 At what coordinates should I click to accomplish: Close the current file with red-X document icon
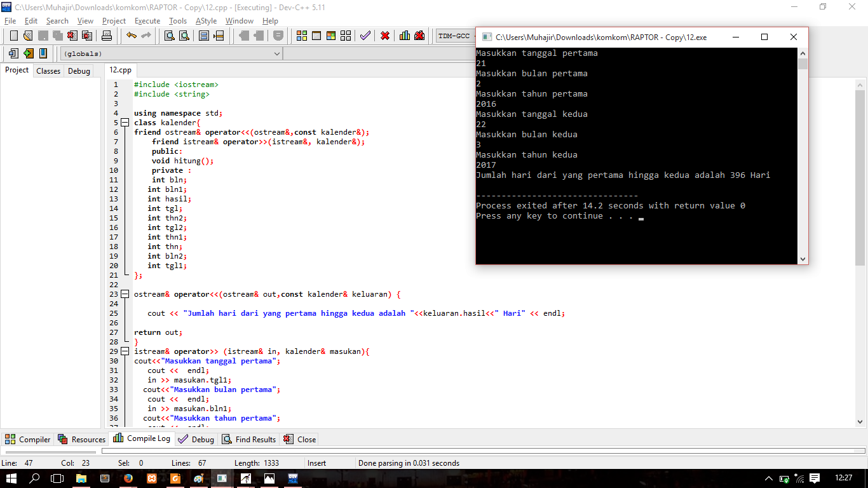[x=72, y=36]
